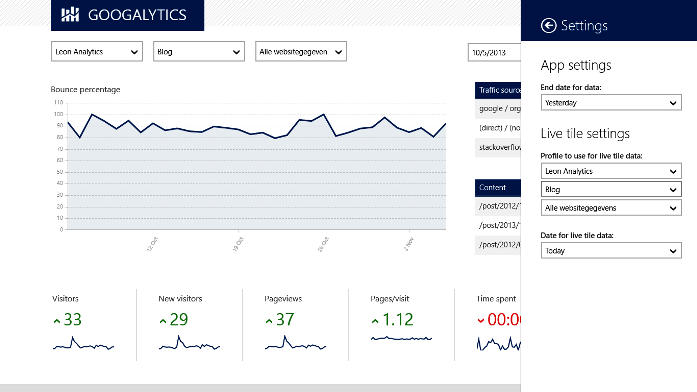Open Alle websitegegevens dropdown in main view
697x392 pixels.
(x=301, y=52)
